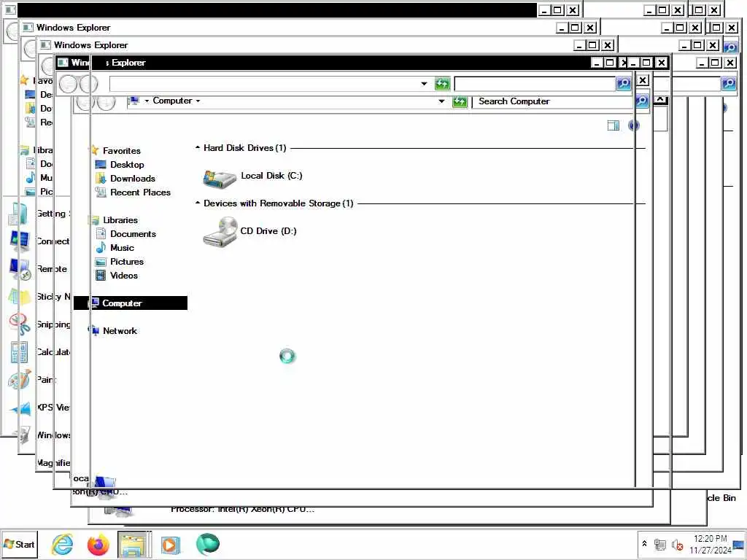Open Getting Started from Start menu list
This screenshot has height=560, width=747.
pos(39,214)
